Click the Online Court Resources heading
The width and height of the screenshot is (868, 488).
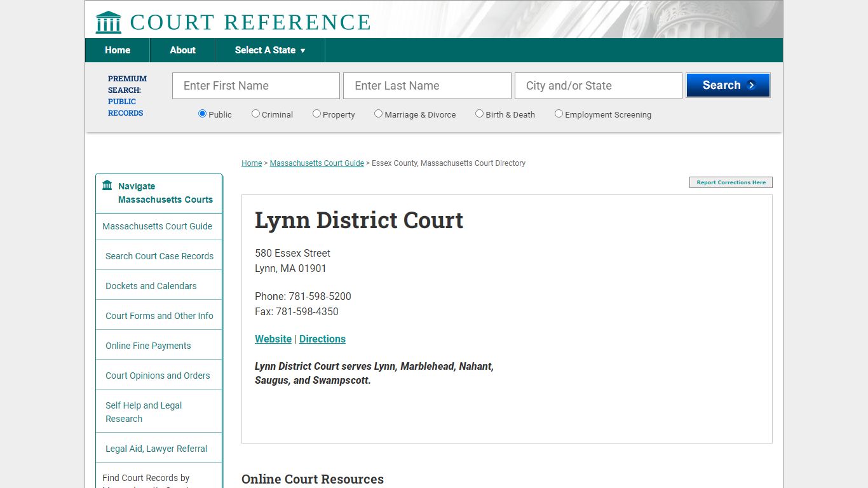pyautogui.click(x=313, y=479)
